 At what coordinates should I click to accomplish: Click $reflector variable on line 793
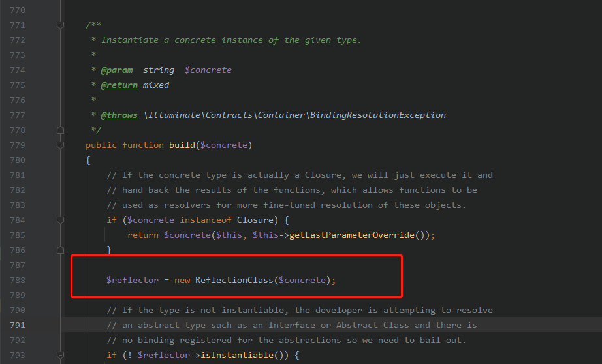163,355
